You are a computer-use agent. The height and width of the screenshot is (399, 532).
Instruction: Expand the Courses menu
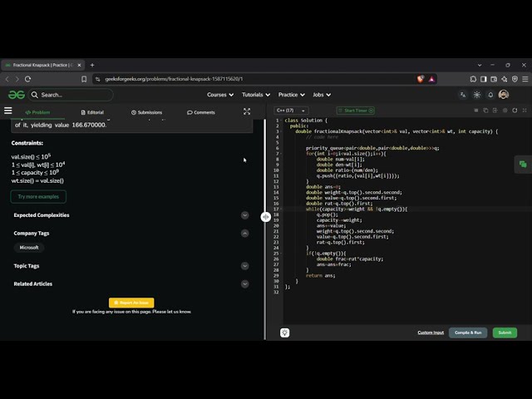coord(220,95)
